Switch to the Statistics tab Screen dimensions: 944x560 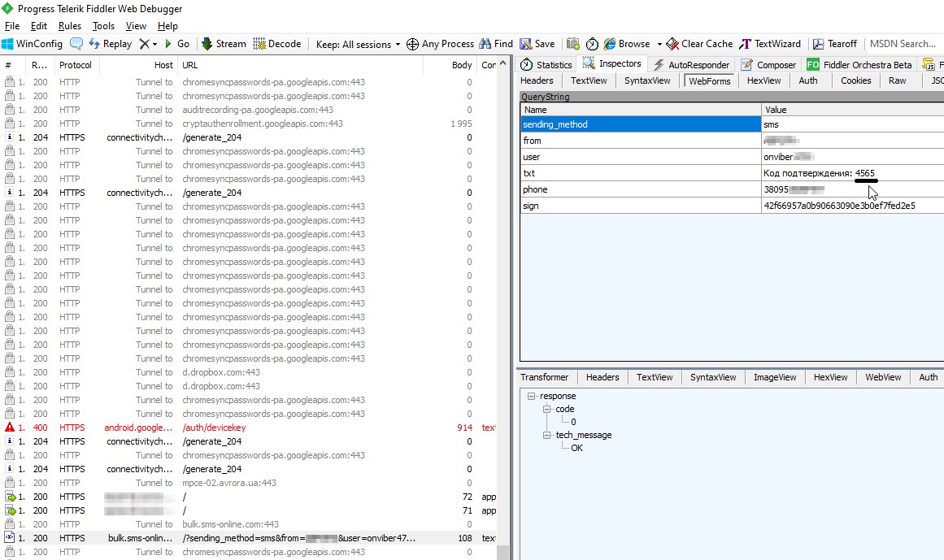tap(546, 65)
